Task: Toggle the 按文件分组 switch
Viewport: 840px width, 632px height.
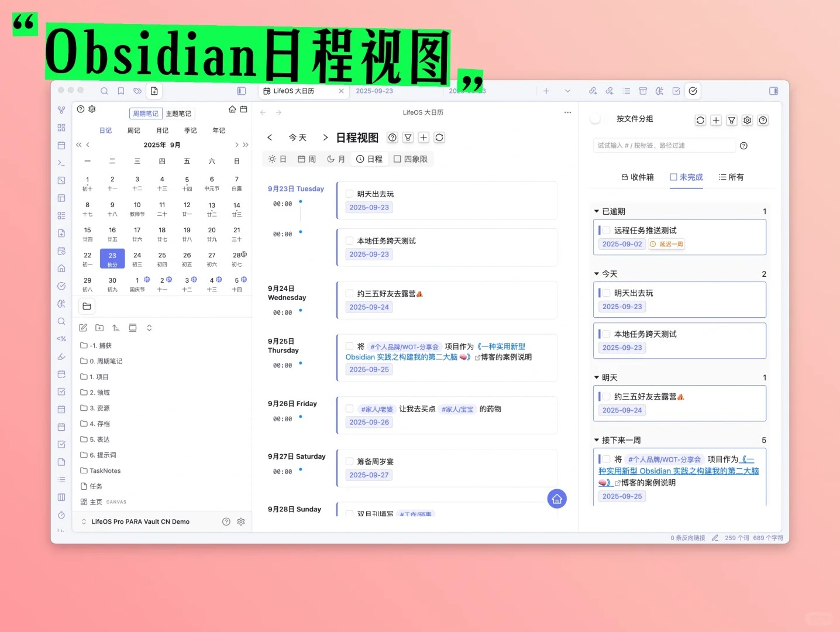Action: 596,119
